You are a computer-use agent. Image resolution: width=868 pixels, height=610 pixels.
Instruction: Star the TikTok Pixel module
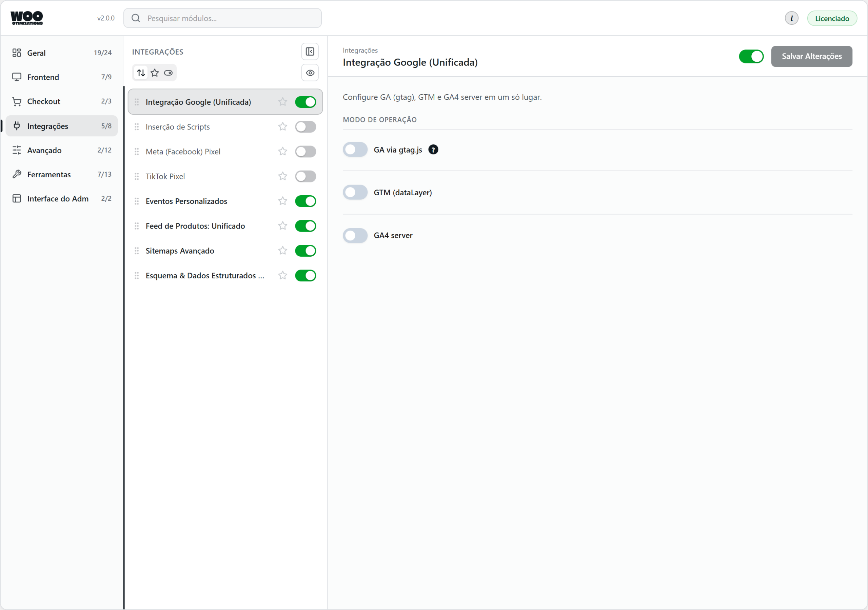point(282,176)
